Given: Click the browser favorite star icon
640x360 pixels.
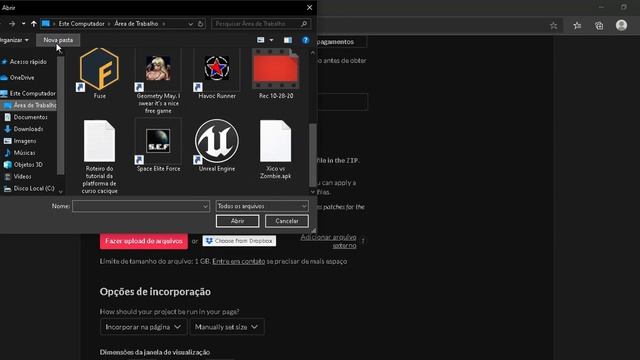Looking at the screenshot, I should [x=553, y=25].
